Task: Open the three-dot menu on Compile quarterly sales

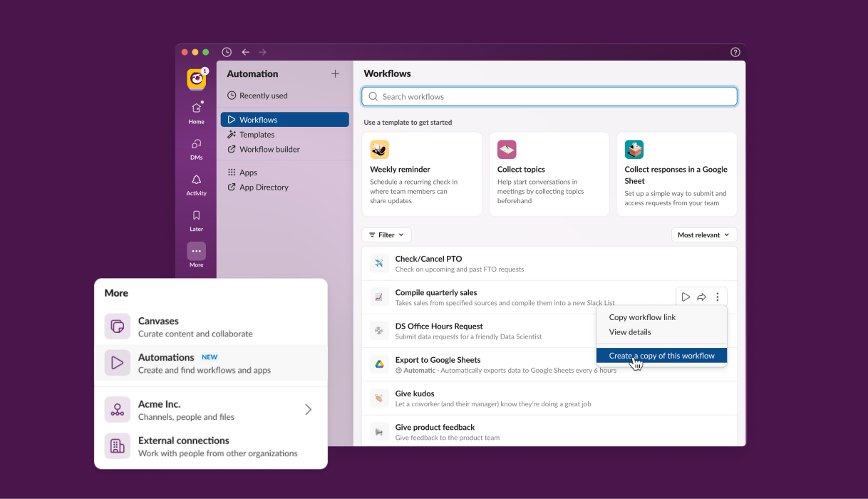Action: tap(718, 297)
